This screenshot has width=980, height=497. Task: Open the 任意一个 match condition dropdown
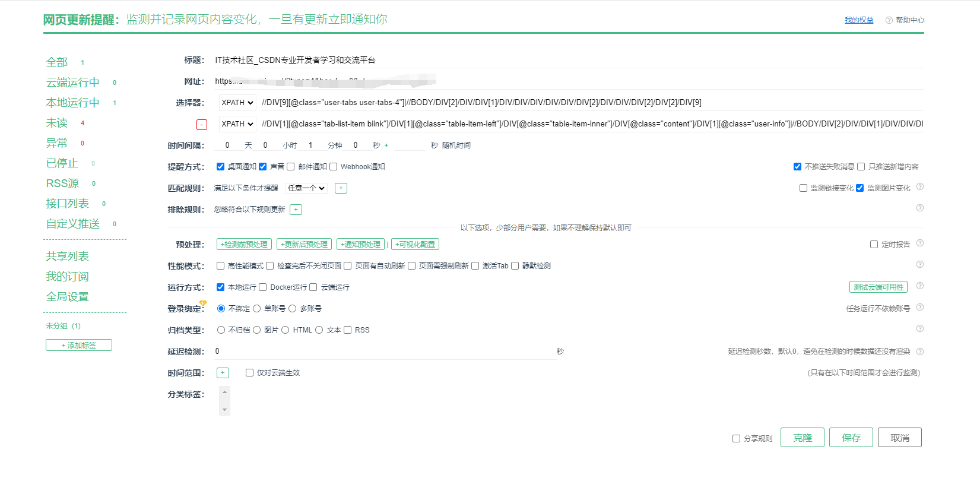306,188
